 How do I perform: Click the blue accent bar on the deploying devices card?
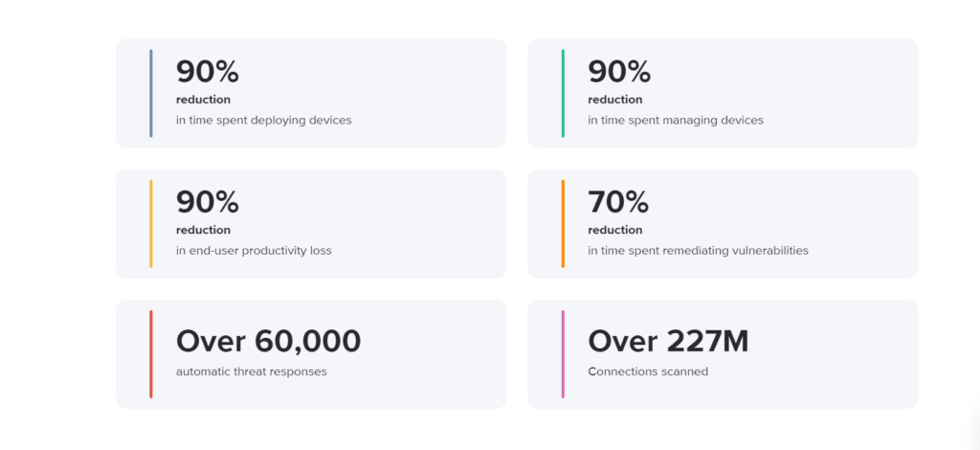pos(150,93)
